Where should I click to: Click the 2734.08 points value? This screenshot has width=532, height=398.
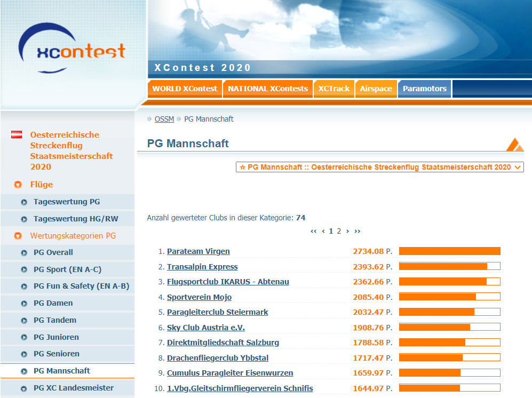[x=368, y=251]
